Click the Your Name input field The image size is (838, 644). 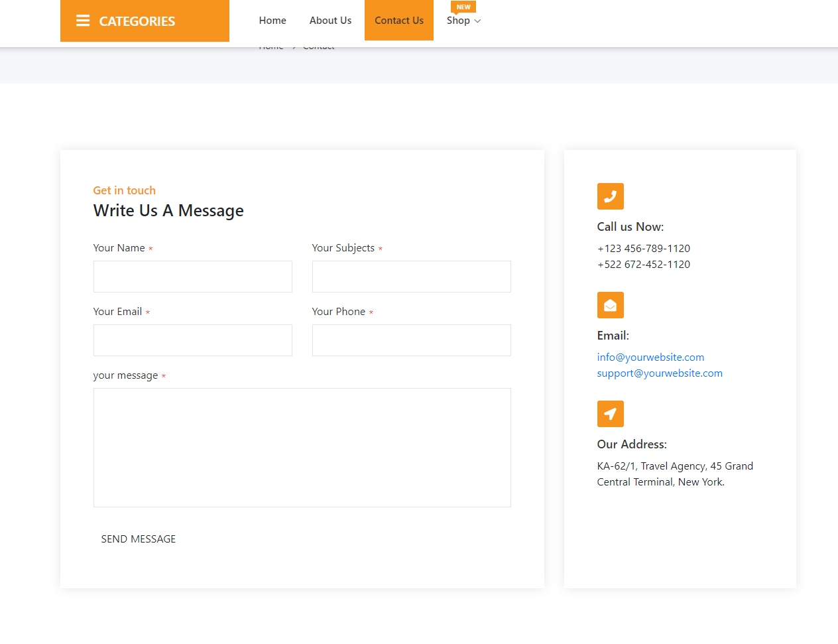192,276
